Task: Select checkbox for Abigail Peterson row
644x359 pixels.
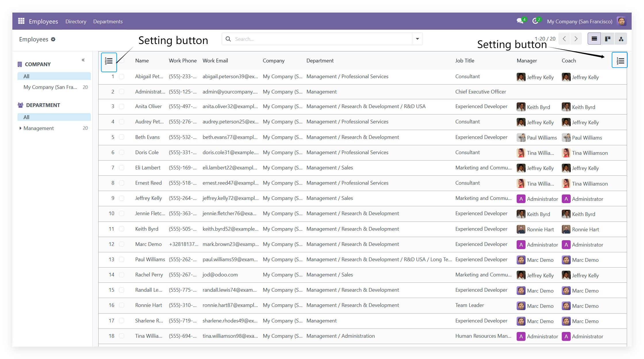Action: click(122, 77)
